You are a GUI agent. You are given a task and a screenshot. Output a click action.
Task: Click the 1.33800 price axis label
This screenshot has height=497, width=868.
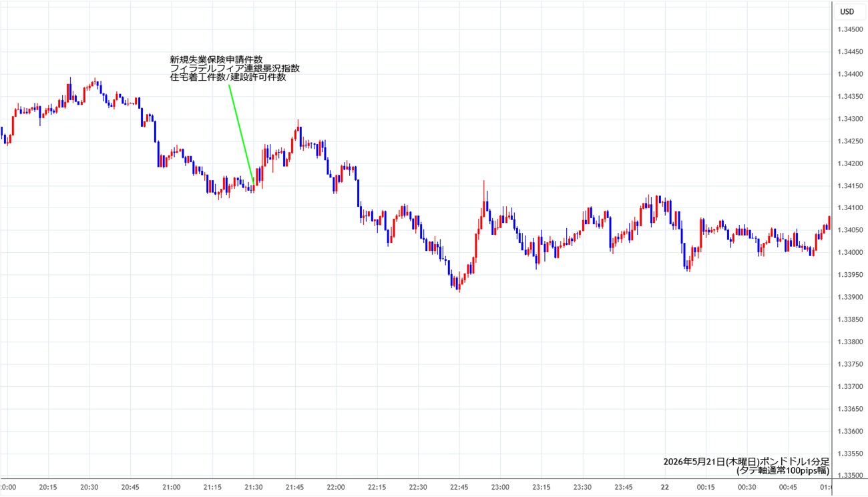850,342
